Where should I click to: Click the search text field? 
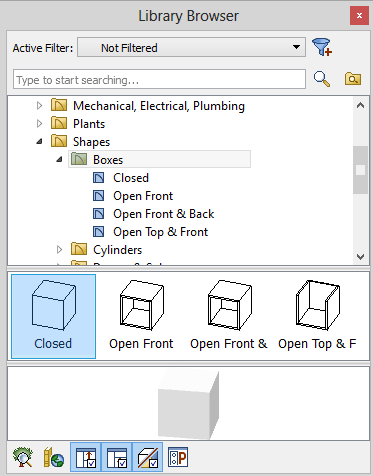click(159, 79)
